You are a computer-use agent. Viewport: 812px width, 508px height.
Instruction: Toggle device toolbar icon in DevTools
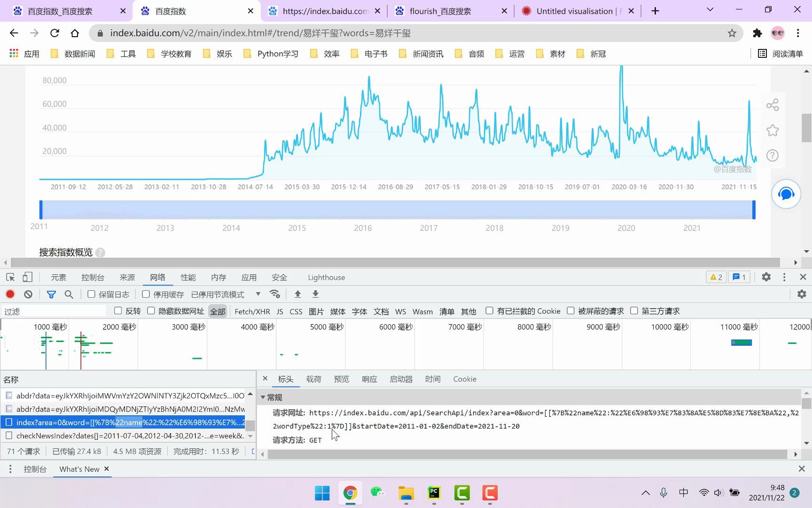(x=28, y=277)
